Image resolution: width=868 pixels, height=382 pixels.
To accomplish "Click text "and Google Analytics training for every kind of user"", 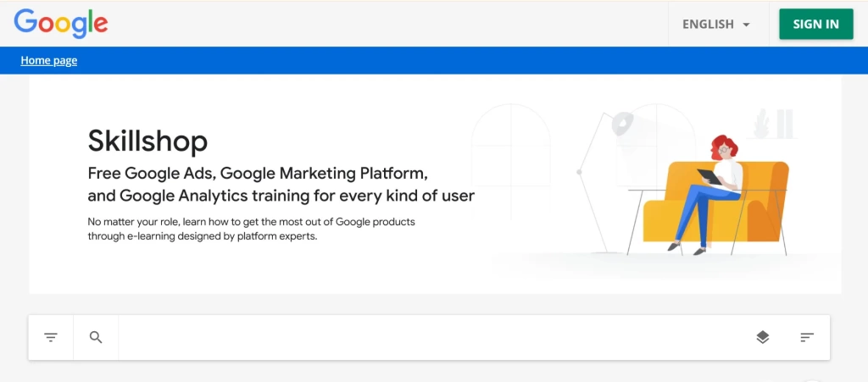I will tap(281, 196).
